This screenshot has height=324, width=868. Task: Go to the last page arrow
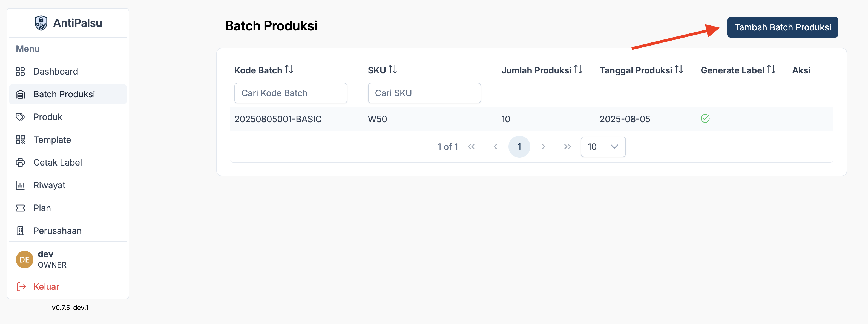(x=567, y=147)
